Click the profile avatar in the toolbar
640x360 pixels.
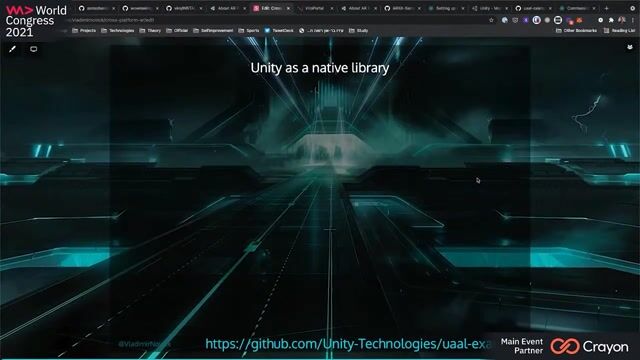tap(622, 20)
